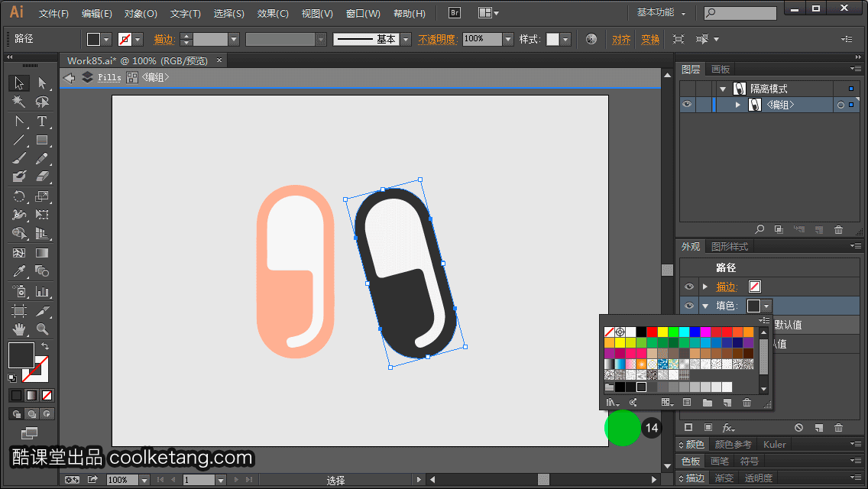Select the Rotate tool
Viewport: 868px width, 489px height.
coord(19,196)
